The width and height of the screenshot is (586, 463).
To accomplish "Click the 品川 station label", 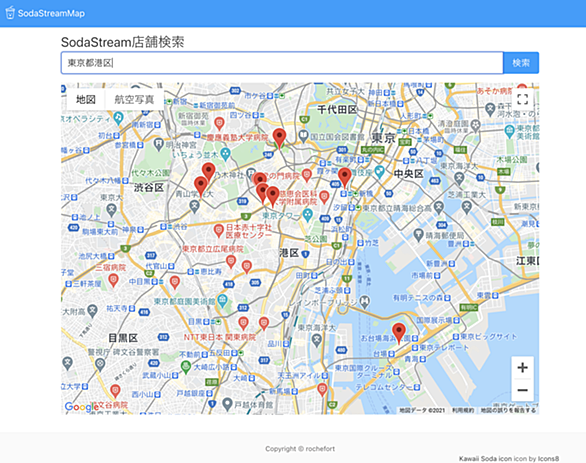I will [275, 344].
